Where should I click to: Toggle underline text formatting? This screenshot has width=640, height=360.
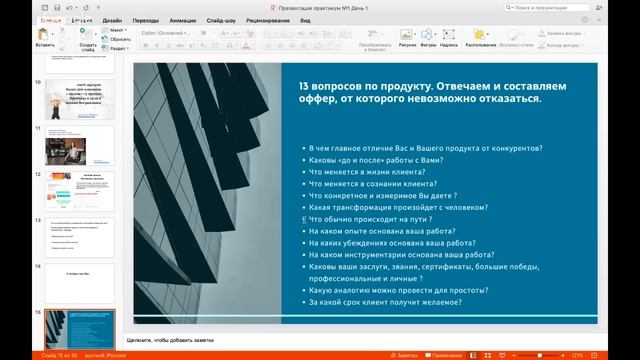pos(169,46)
